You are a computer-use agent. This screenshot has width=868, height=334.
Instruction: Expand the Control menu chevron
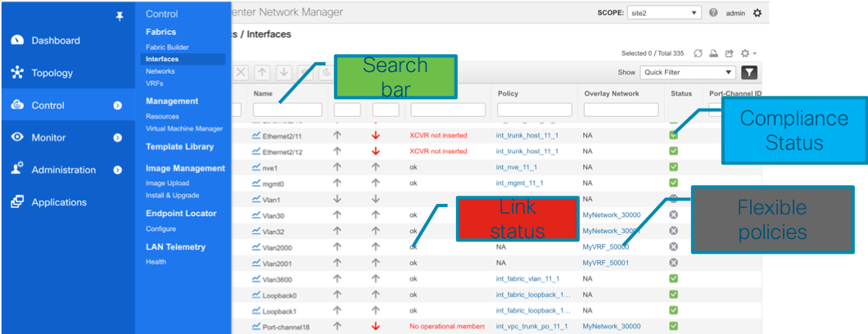click(x=117, y=105)
